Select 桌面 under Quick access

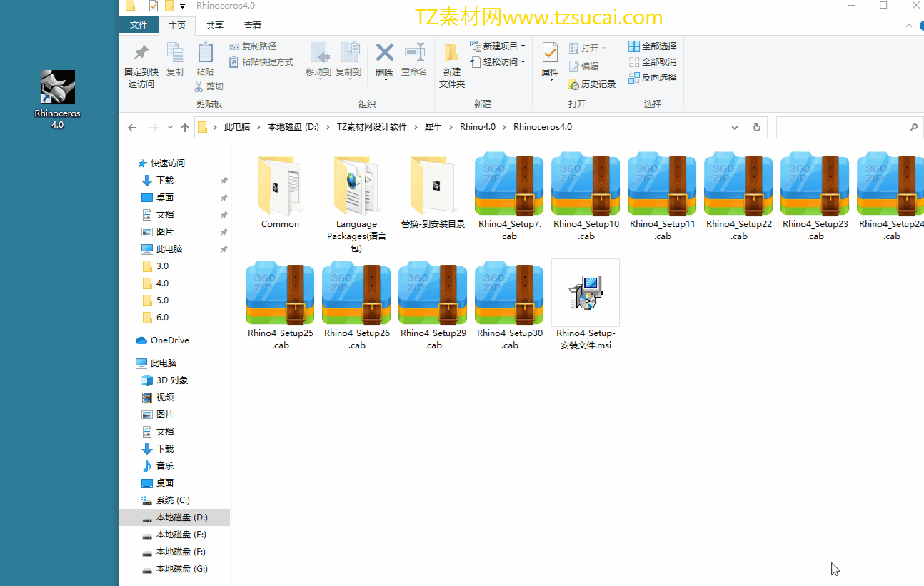coord(165,198)
